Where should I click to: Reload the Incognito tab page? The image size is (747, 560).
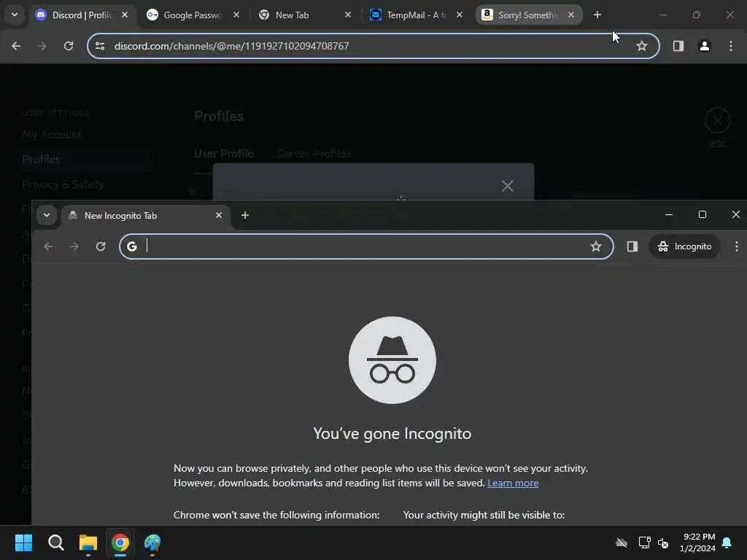coord(101,246)
